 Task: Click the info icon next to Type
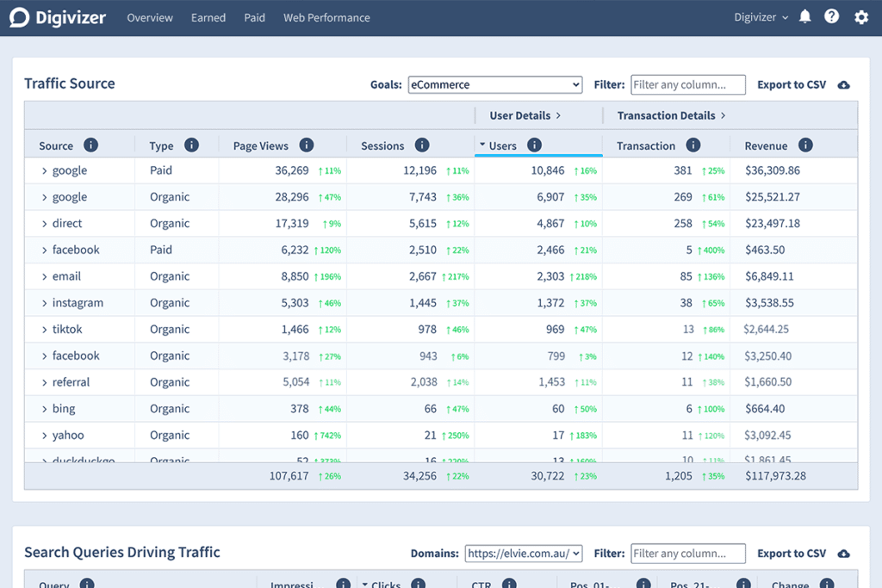click(192, 145)
